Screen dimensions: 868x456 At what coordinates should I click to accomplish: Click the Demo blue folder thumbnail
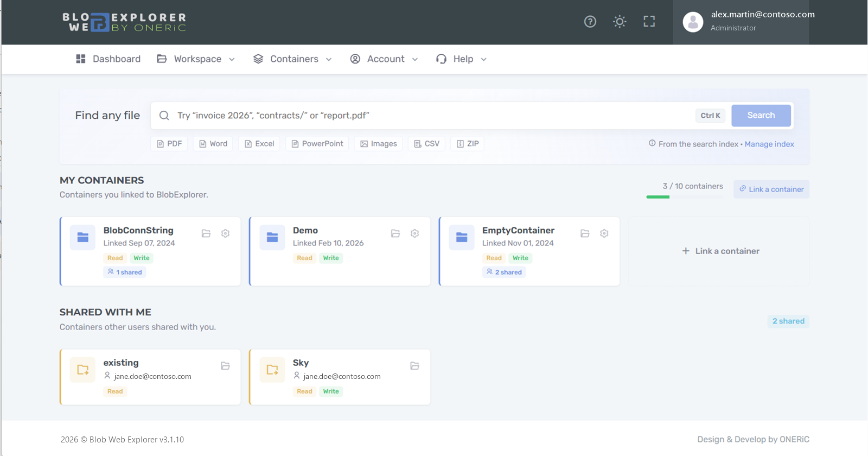coord(272,237)
